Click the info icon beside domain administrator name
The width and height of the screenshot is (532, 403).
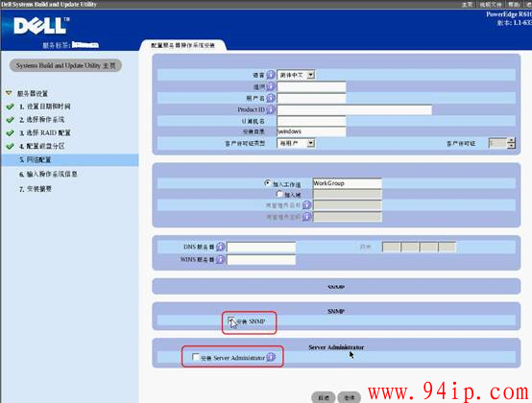click(x=306, y=205)
